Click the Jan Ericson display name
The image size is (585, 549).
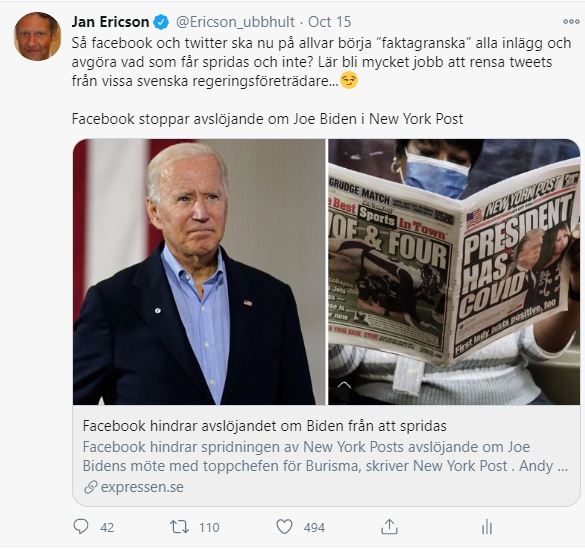click(110, 22)
